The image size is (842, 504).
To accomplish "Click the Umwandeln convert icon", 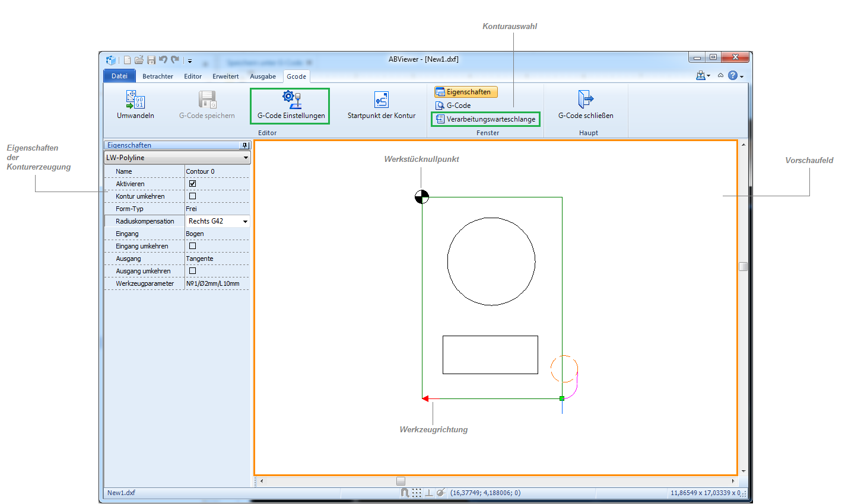I will pyautogui.click(x=135, y=100).
